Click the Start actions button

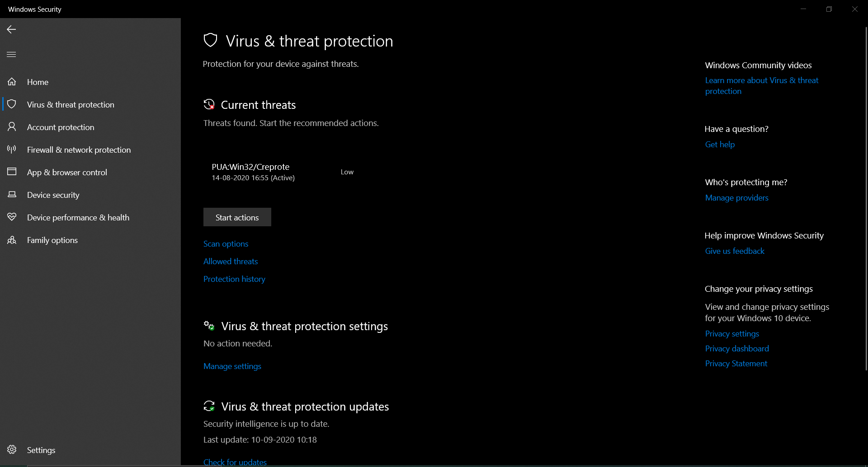237,217
